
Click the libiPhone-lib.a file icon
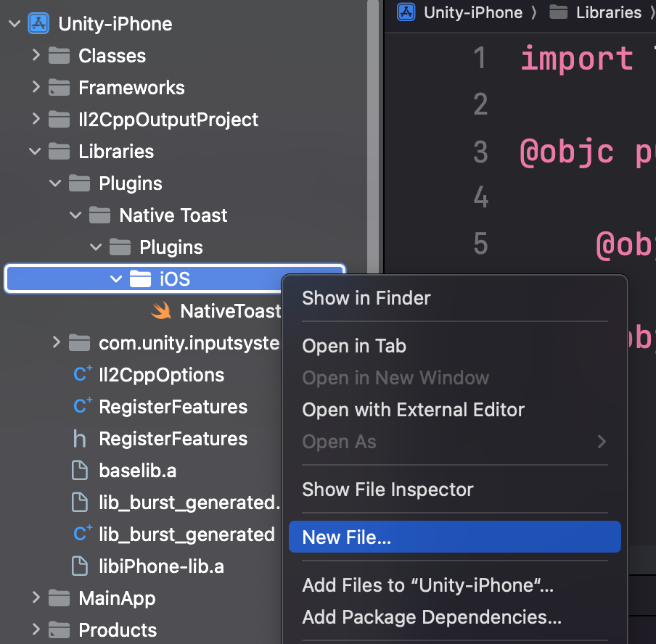coord(80,566)
